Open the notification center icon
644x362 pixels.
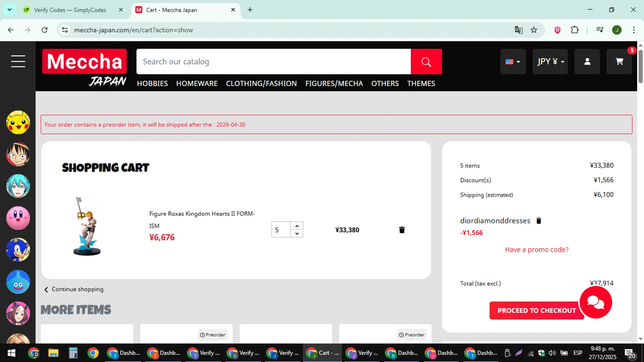(631, 353)
